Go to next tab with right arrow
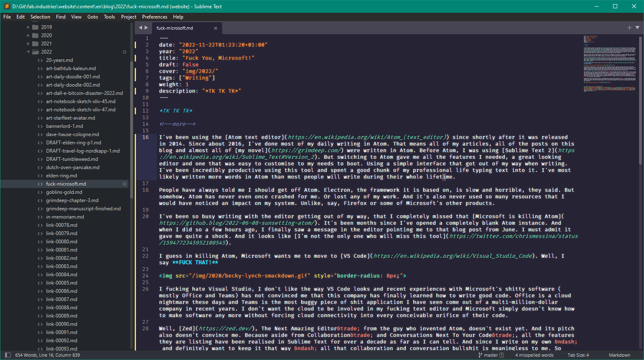The image size is (644, 360). point(146,28)
